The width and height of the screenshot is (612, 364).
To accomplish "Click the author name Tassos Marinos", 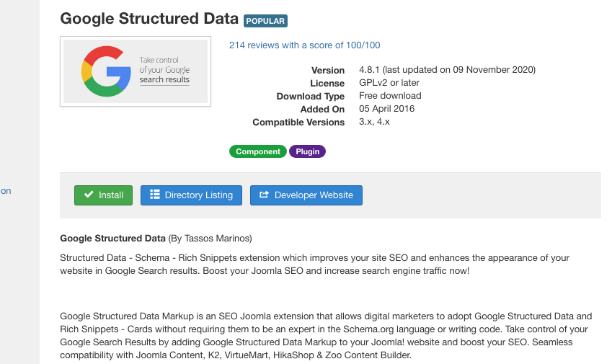I will coord(217,239).
